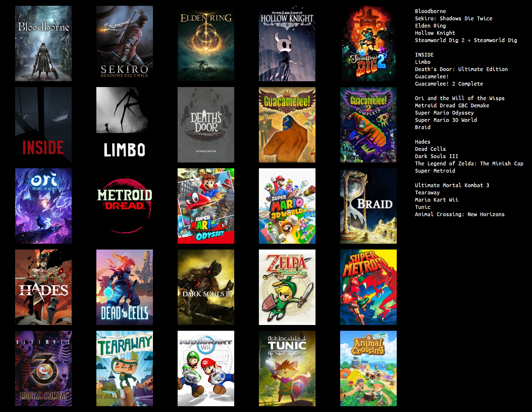Open the Mario Kart Wii cover

(x=206, y=368)
